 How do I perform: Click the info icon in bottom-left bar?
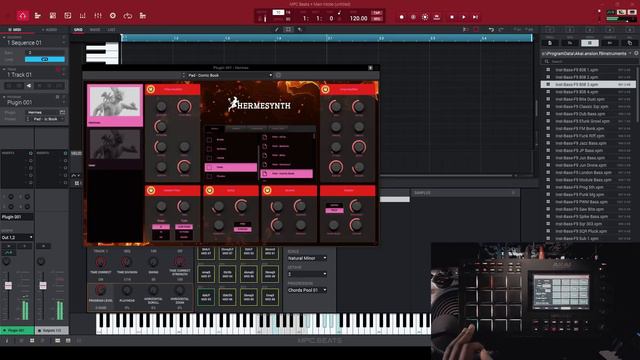tap(7, 340)
